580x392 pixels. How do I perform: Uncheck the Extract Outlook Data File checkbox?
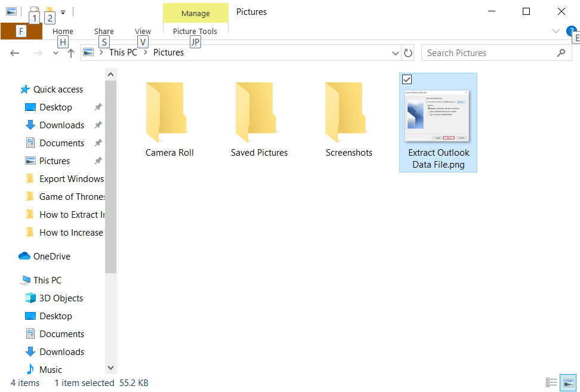point(407,79)
